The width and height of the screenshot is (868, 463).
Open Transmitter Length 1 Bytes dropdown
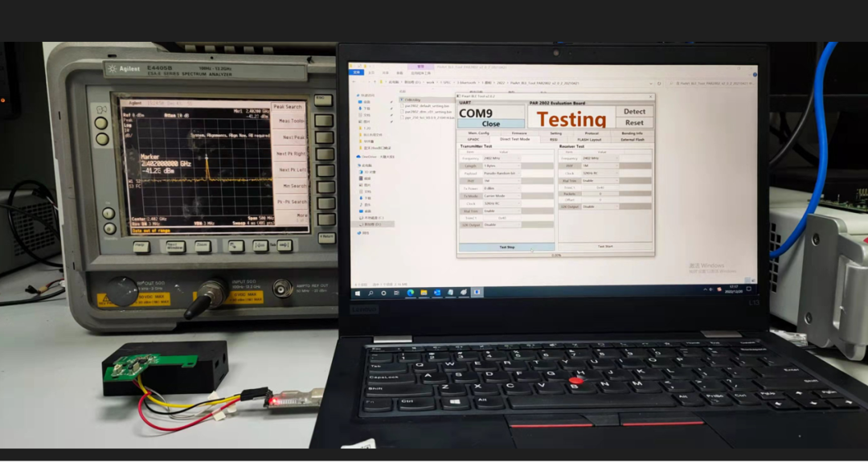[502, 166]
